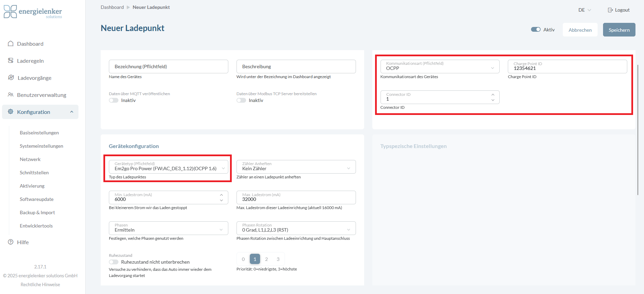This screenshot has width=644, height=294.
Task: Click the Konfiguration gear icon
Action: tap(11, 112)
